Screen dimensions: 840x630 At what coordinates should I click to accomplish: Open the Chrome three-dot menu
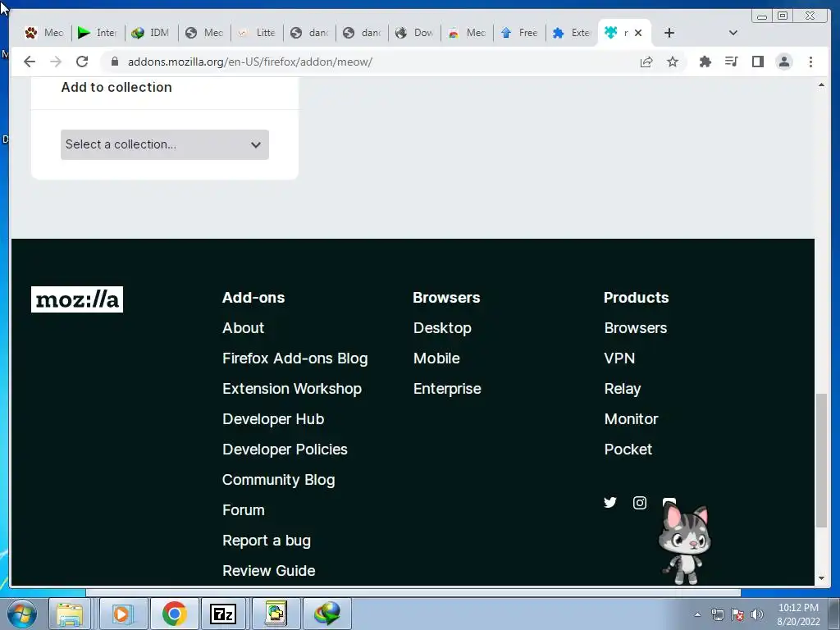click(810, 62)
